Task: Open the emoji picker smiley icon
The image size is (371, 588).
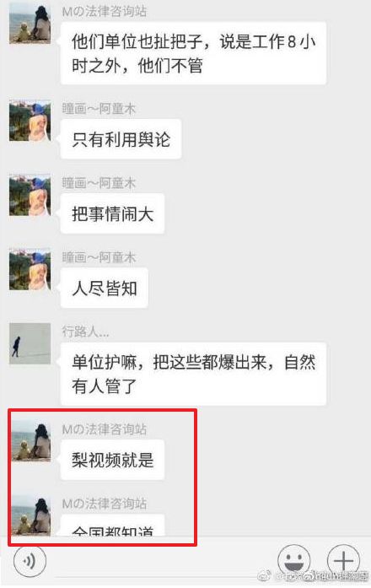Action: (x=293, y=560)
